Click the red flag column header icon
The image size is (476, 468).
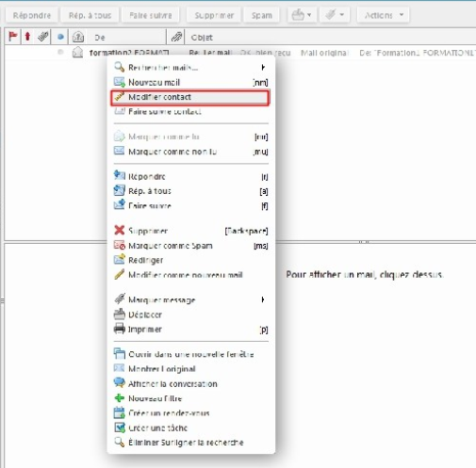[x=12, y=37]
